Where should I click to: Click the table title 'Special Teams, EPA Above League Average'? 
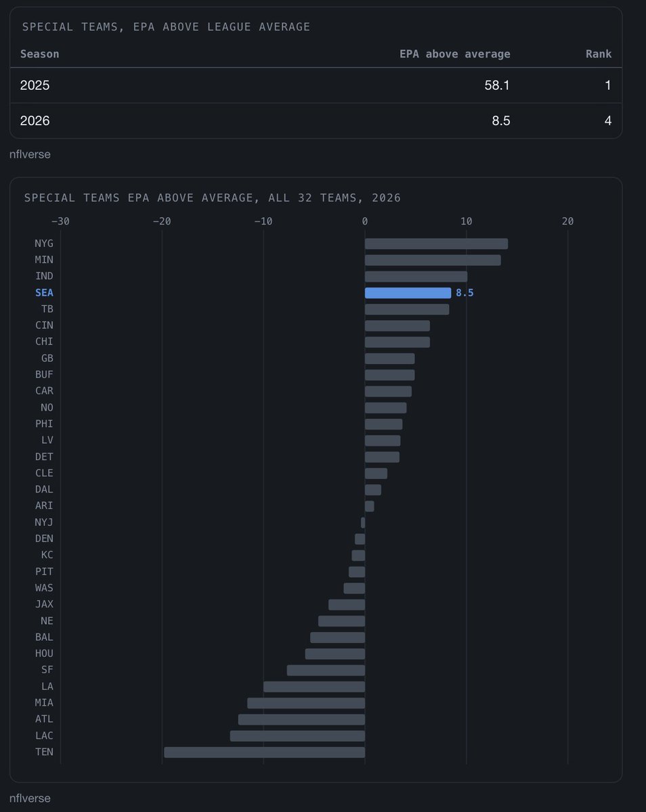166,27
